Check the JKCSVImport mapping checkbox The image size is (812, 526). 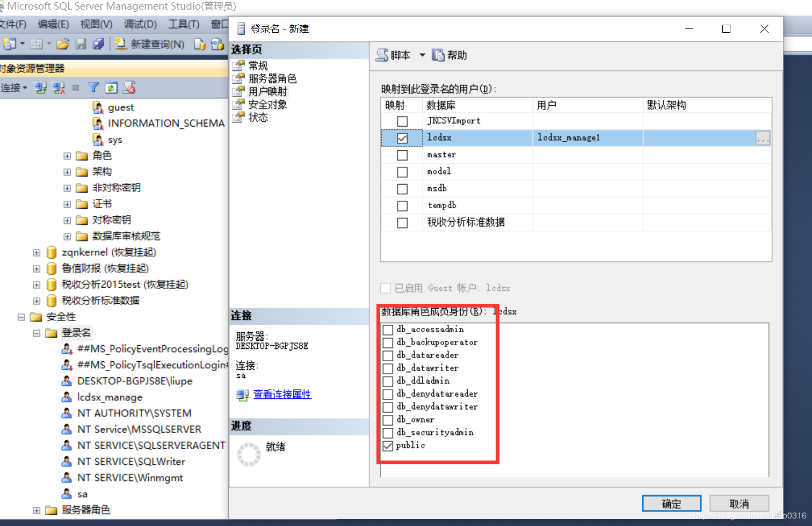(x=402, y=121)
